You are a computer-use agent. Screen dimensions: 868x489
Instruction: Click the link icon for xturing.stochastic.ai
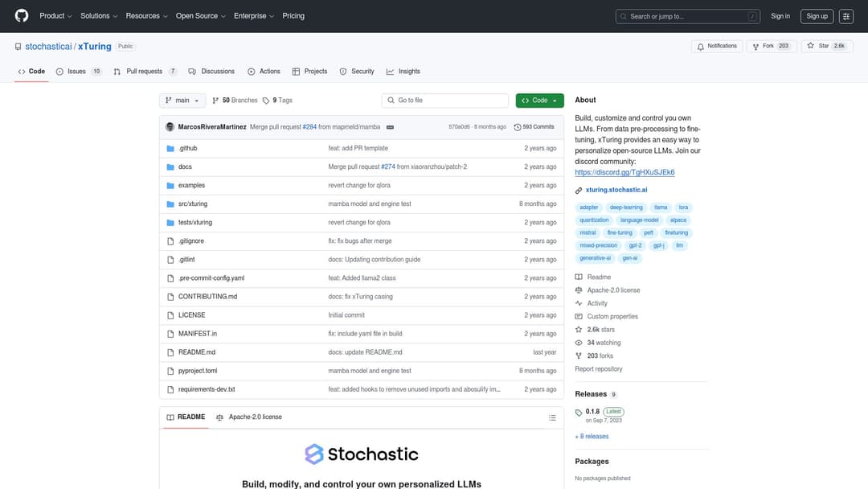(x=579, y=190)
